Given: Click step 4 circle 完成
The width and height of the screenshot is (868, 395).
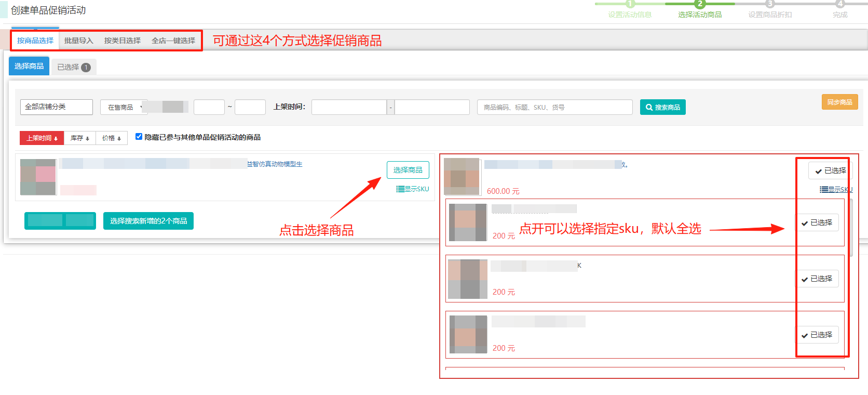Looking at the screenshot, I should coord(840,4).
